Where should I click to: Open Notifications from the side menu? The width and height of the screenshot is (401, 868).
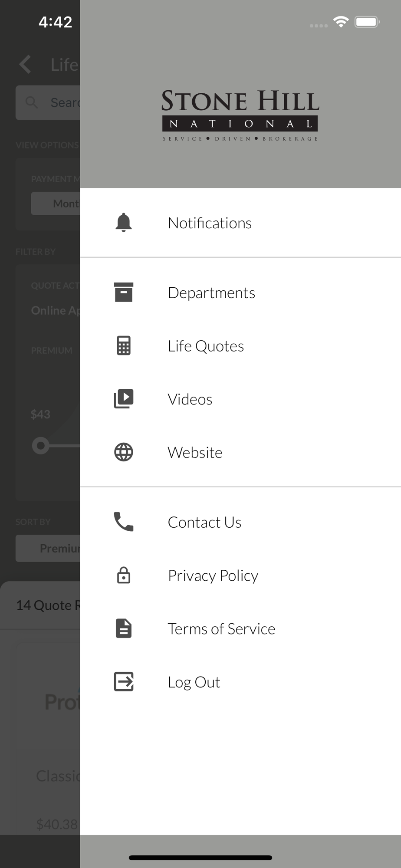point(240,223)
